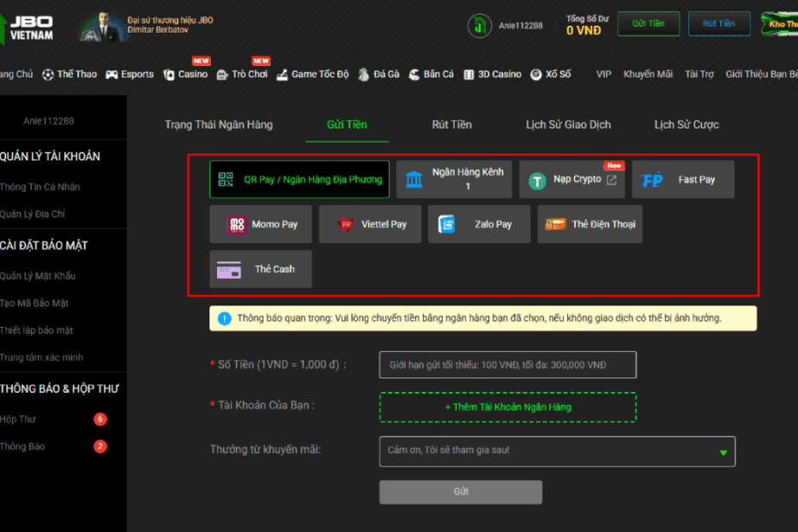
Task: Click the header Rút Tiền button
Action: pyautogui.click(x=719, y=24)
